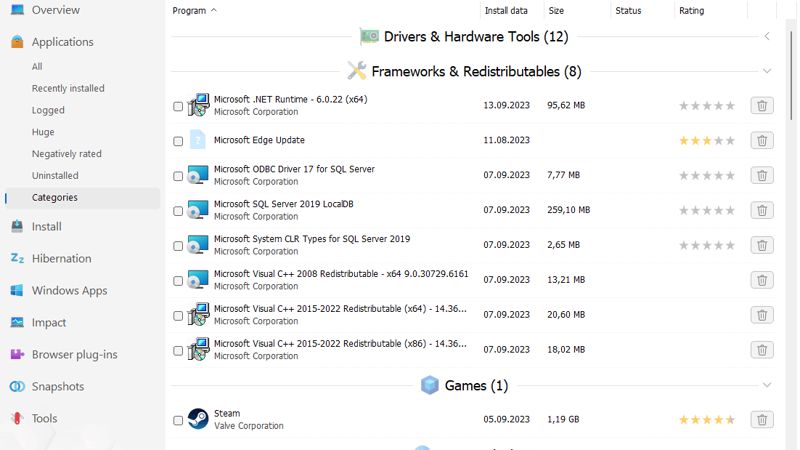Delete Microsoft .NET Runtime via trash icon

pos(762,106)
